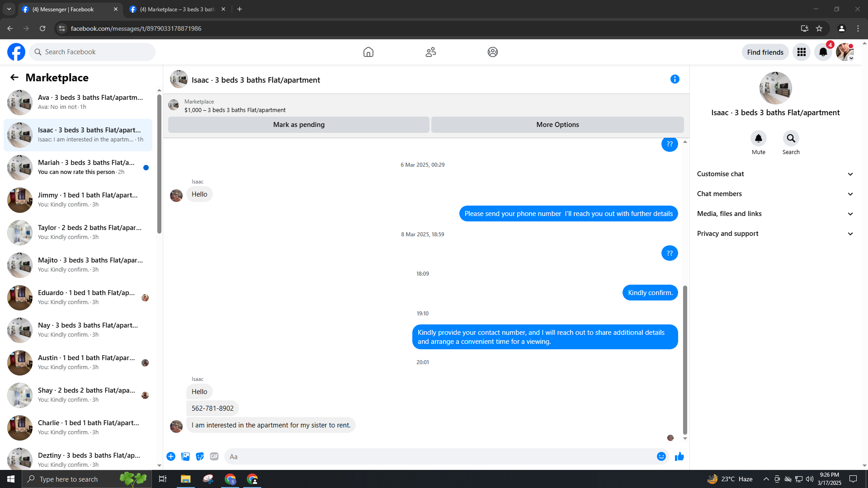
Task: Switch to the Marketplace 3 beds tab
Action: click(178, 9)
